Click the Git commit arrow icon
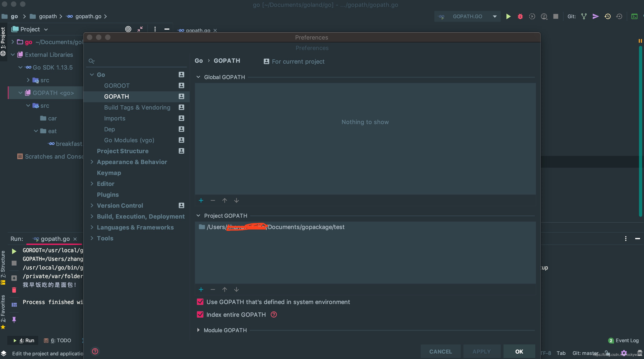Viewport: 644px width, 359px height. pos(596,17)
